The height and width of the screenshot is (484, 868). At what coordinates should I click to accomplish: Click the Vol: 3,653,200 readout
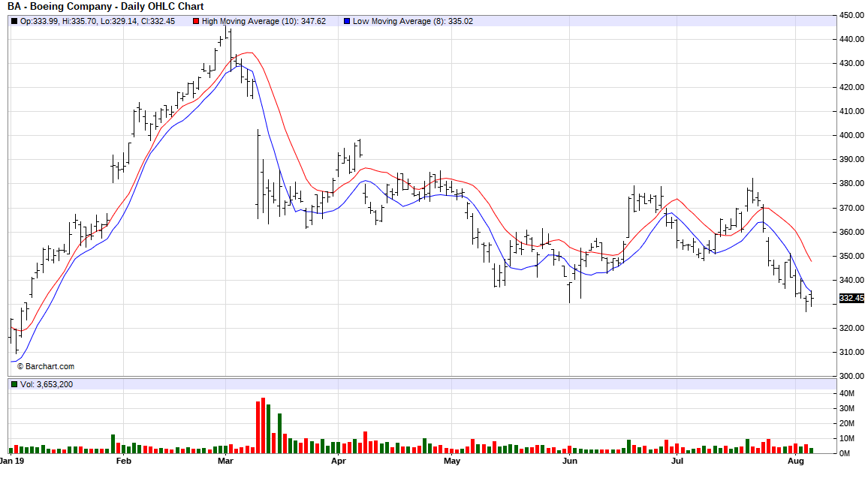coord(47,384)
